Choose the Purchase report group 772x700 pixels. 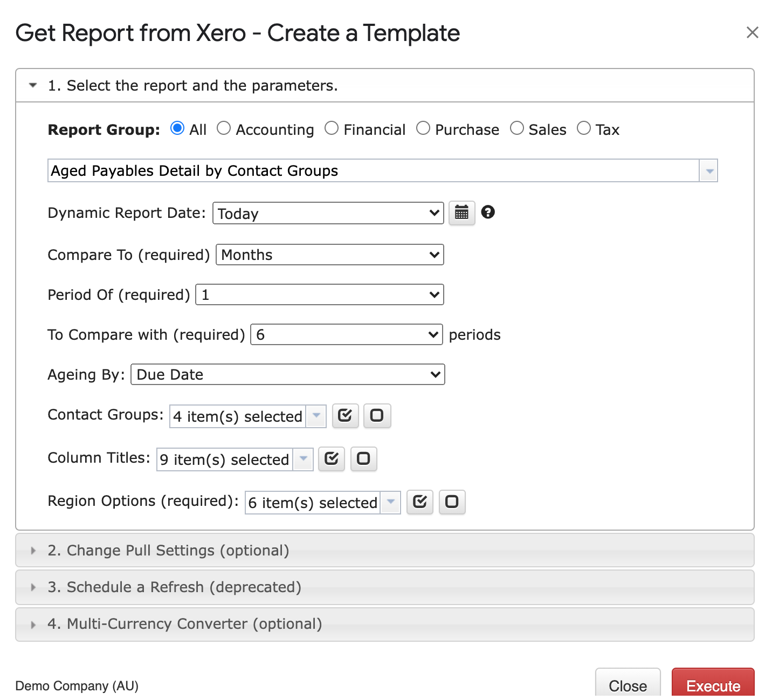(423, 128)
